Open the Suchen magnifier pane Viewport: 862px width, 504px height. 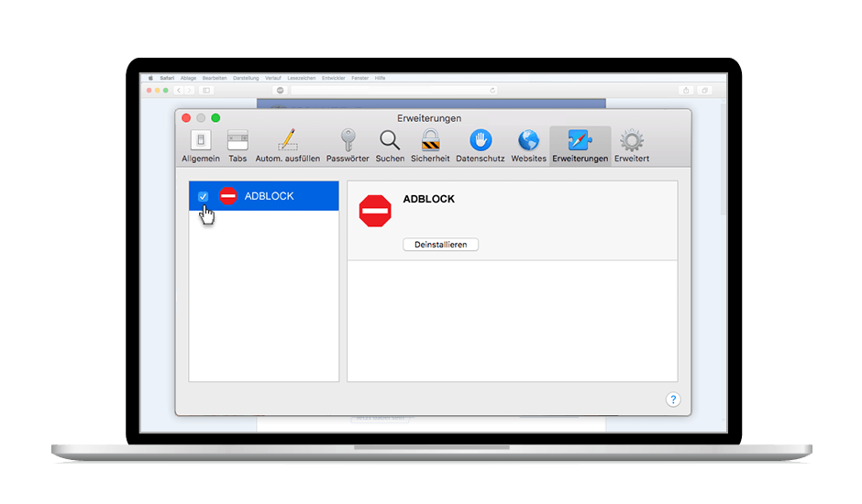coord(390,147)
